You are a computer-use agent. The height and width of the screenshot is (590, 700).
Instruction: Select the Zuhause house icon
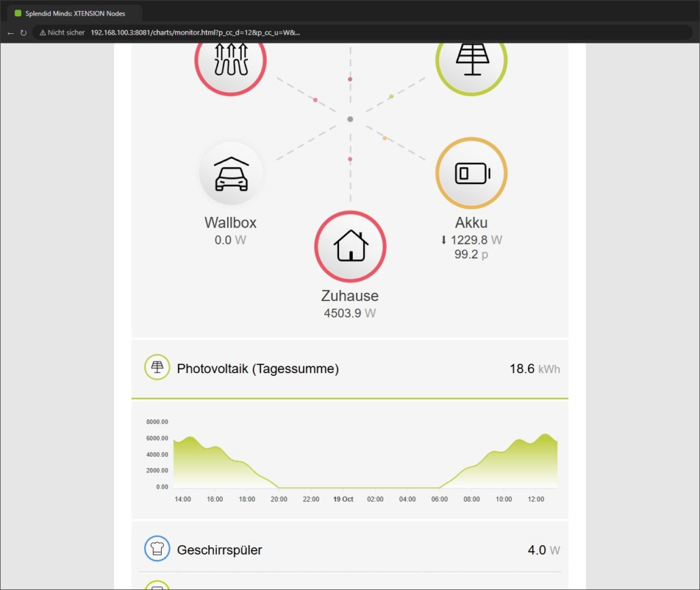click(351, 247)
